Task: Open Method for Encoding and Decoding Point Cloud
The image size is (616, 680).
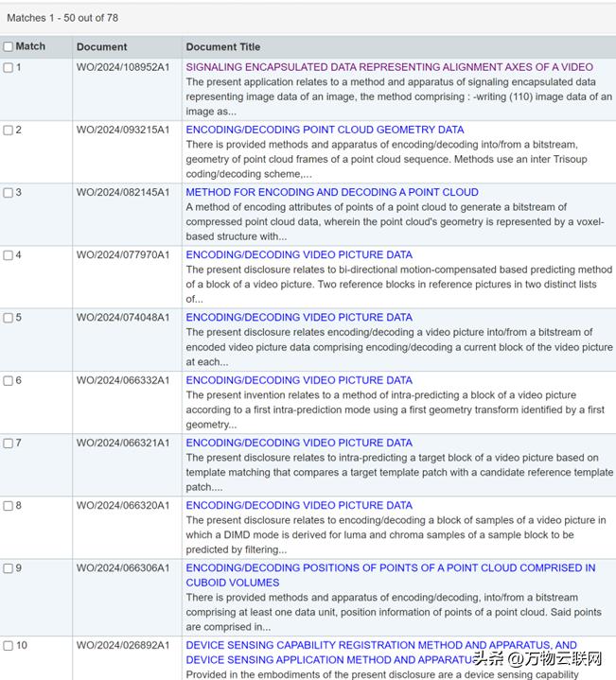Action: click(x=331, y=192)
